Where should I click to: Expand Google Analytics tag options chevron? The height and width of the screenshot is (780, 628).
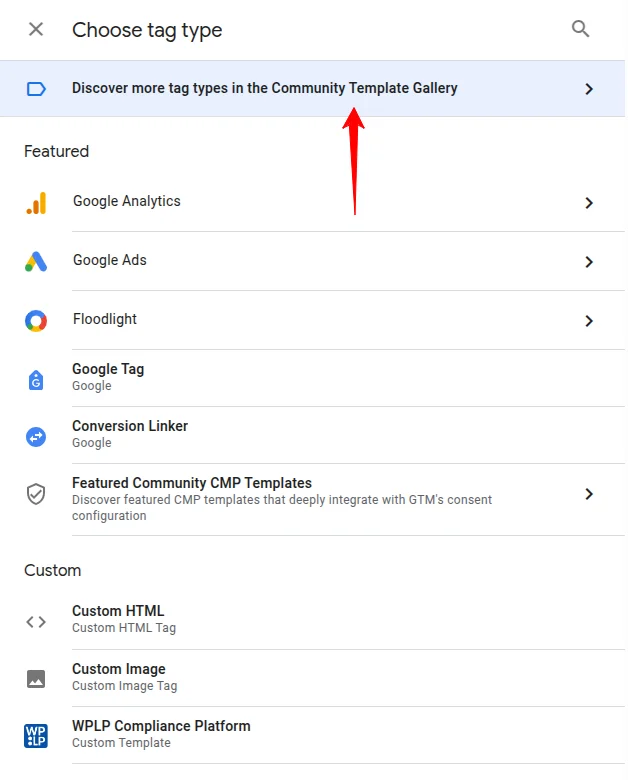click(589, 203)
